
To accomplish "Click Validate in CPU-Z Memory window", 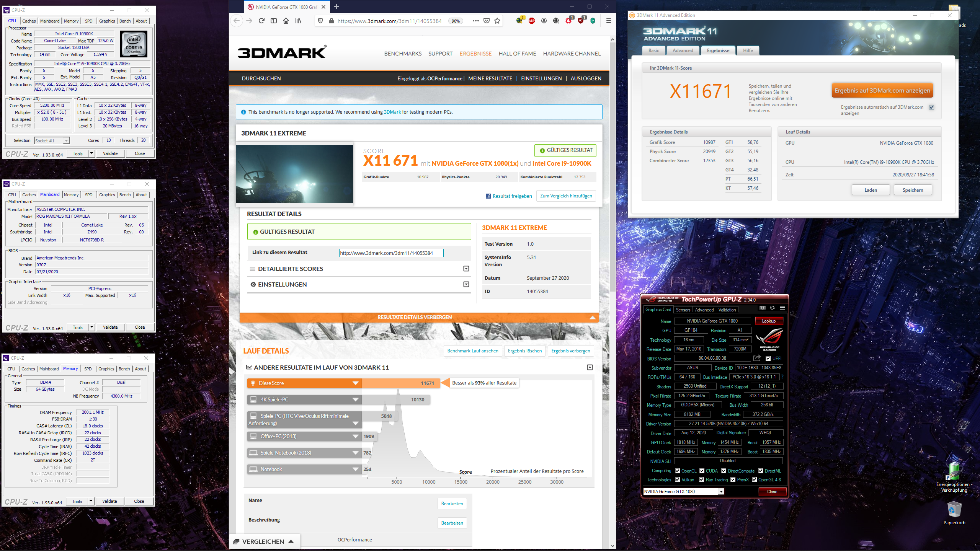I will point(109,501).
